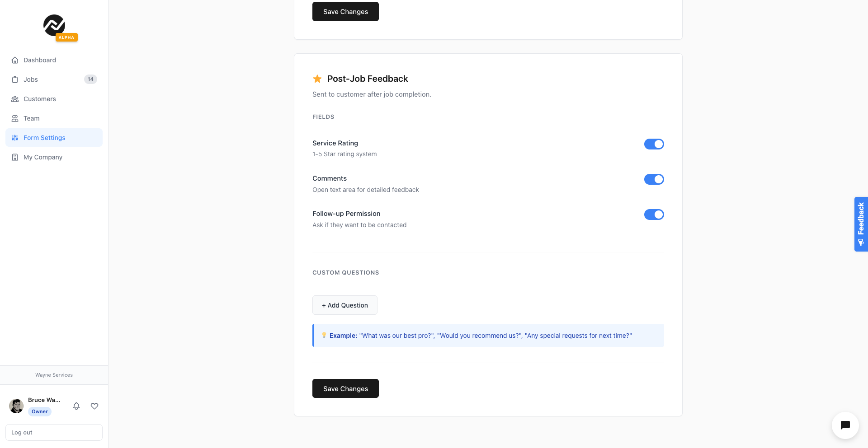Open the chat bubble in bottom corner

tap(845, 425)
